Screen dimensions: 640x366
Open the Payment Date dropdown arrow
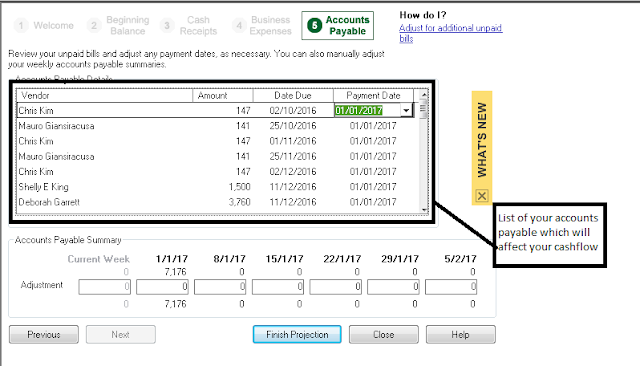click(406, 111)
